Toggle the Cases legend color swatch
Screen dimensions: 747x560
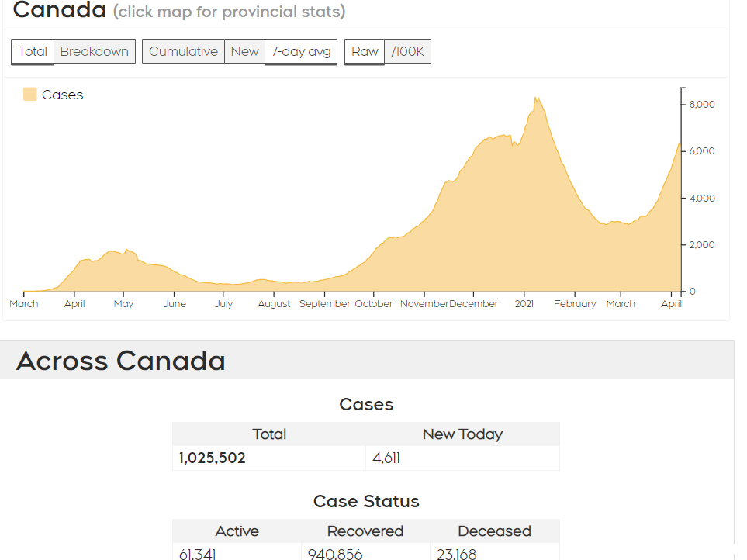click(x=30, y=95)
